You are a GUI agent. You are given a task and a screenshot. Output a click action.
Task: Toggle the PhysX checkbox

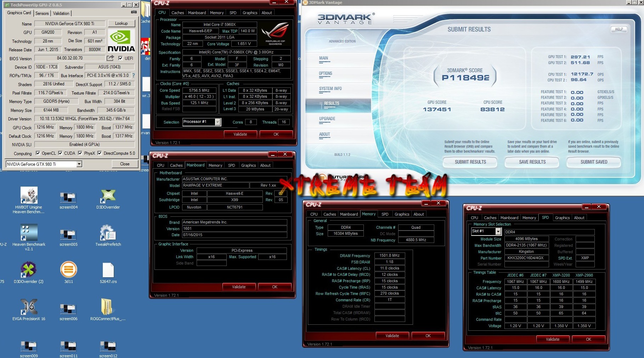pyautogui.click(x=80, y=153)
